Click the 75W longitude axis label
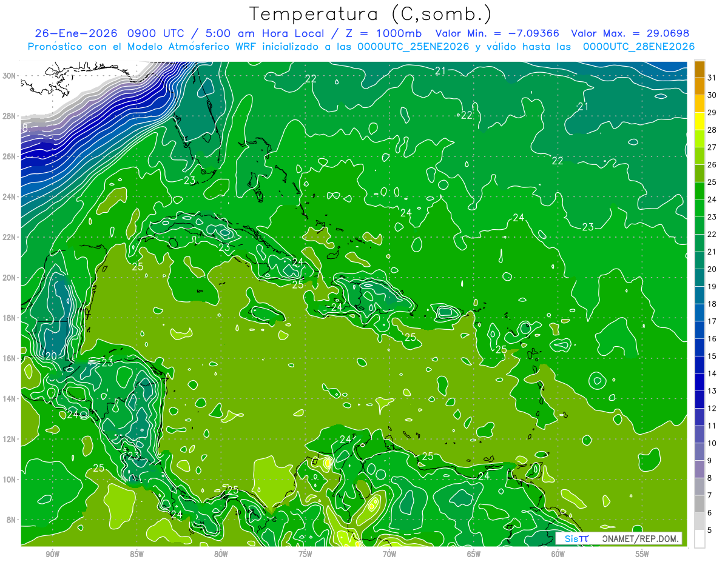The width and height of the screenshot is (728, 562). click(x=305, y=554)
